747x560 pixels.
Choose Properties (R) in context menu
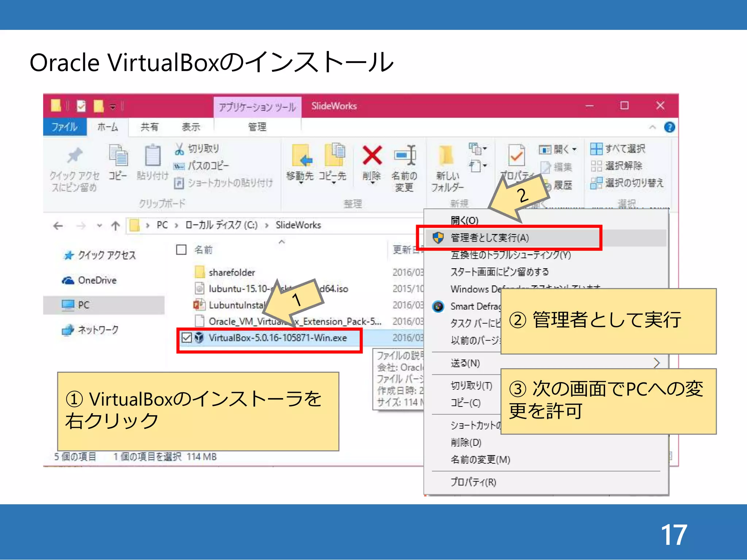pyautogui.click(x=473, y=482)
